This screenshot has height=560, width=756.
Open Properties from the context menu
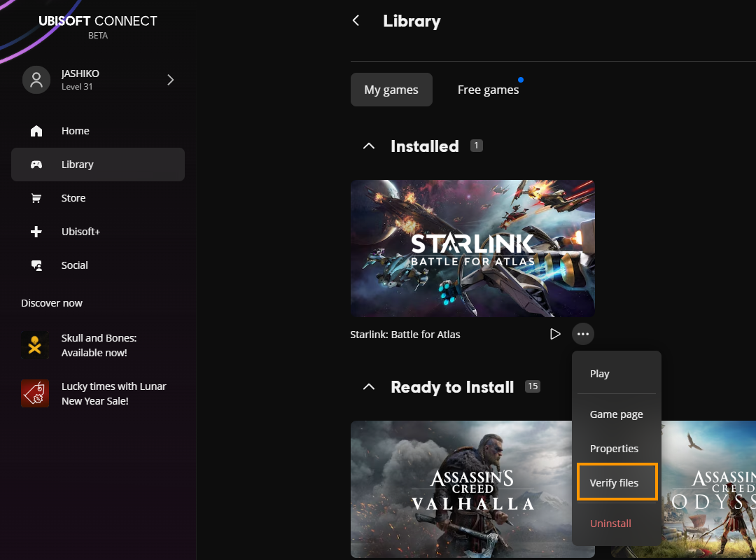616,449
